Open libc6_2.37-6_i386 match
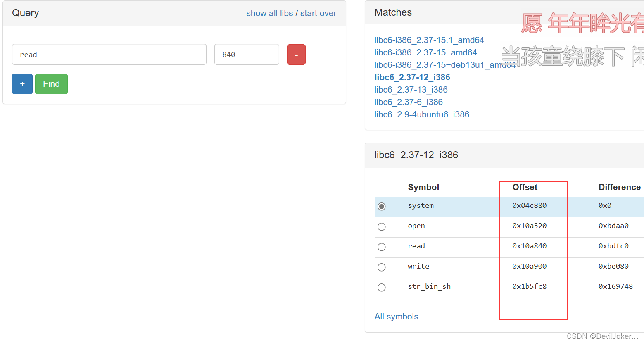 click(408, 102)
